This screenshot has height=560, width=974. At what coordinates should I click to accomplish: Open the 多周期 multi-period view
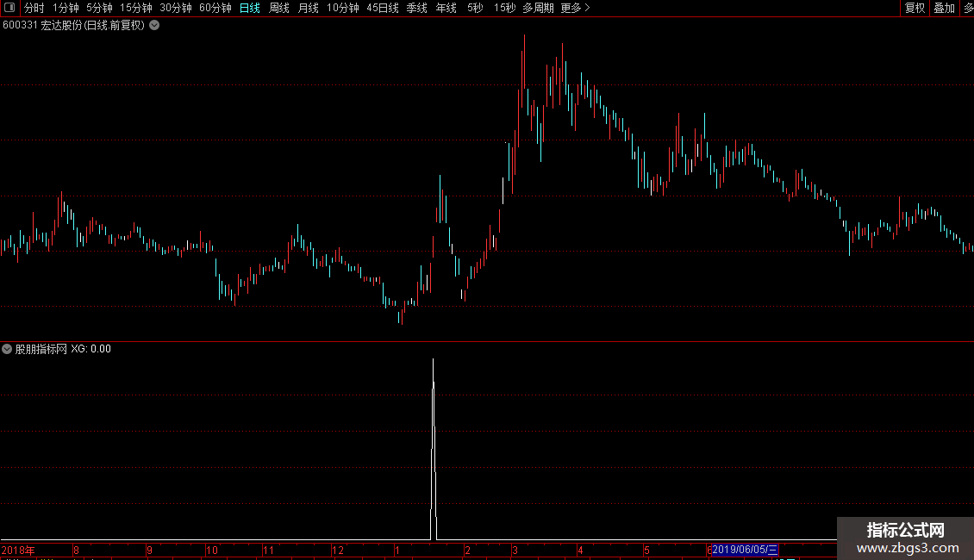coord(538,8)
